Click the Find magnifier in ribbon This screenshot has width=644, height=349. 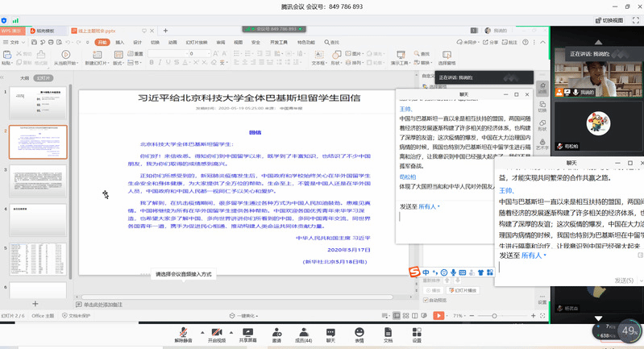422,54
